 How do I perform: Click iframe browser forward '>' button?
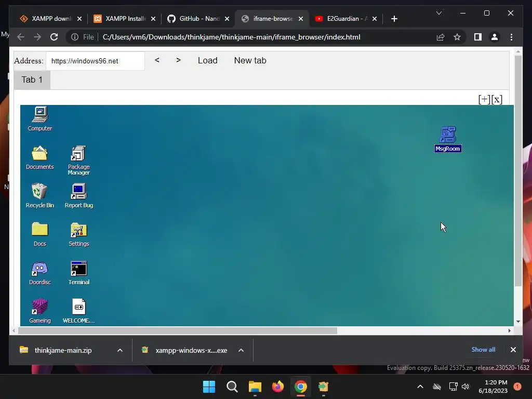coord(179,60)
